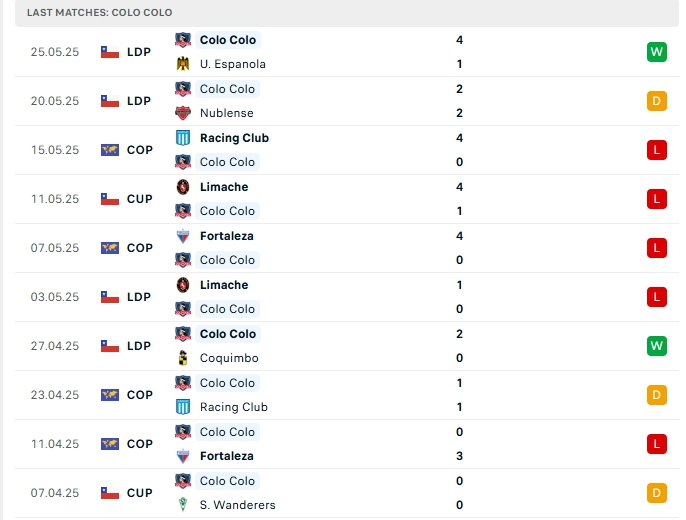Click Colo Colo crest in the 27.04.25 match

[183, 334]
